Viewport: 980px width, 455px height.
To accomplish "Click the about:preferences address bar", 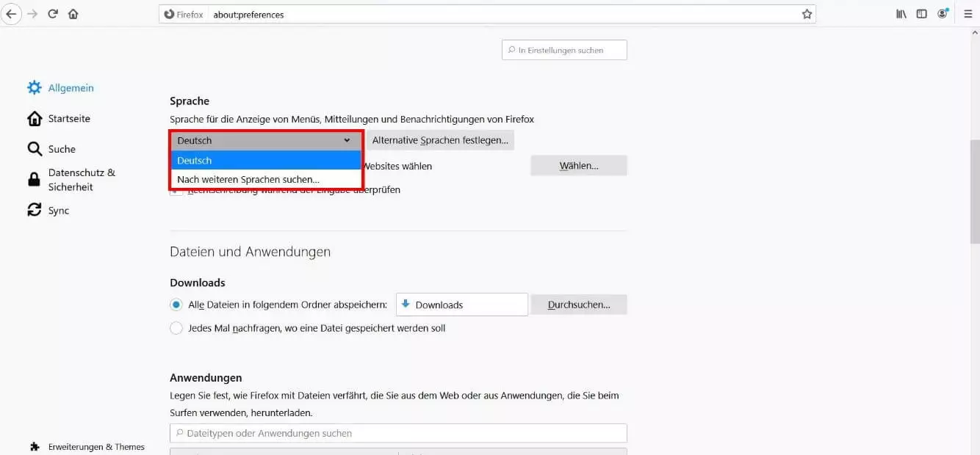I will click(x=487, y=14).
